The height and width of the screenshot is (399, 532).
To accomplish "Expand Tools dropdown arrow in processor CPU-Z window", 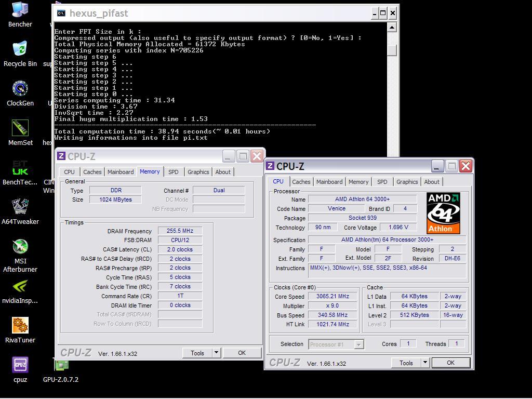I will [425, 363].
